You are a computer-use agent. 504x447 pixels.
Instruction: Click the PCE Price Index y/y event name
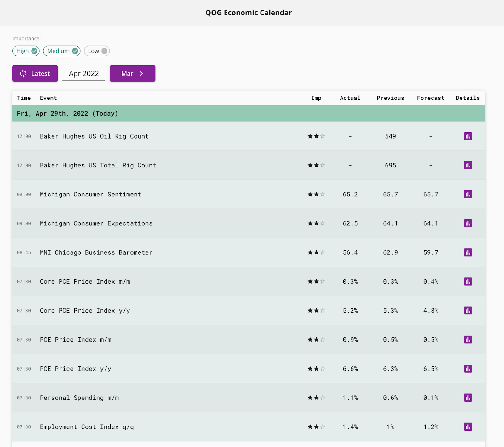[x=76, y=369]
